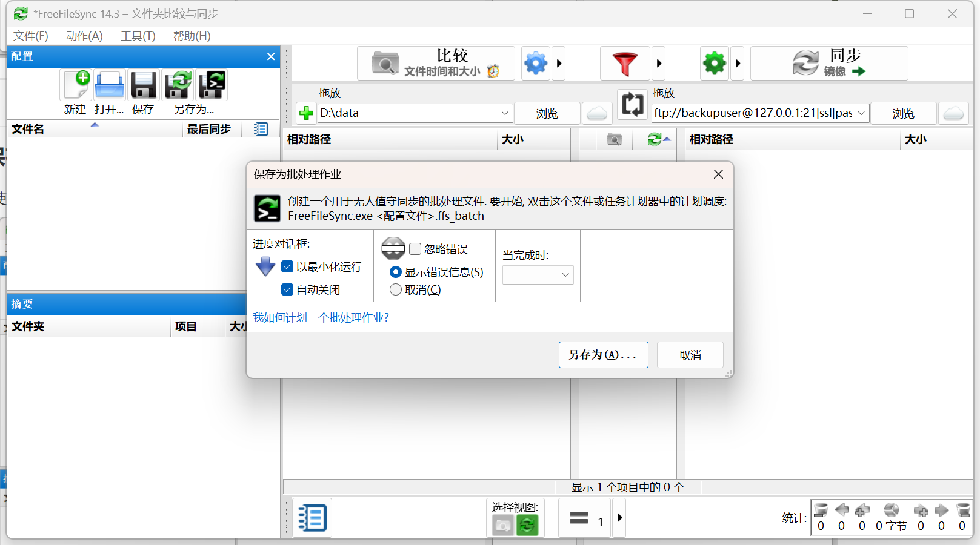Toggle 以最小化运行 checkbox

(287, 266)
